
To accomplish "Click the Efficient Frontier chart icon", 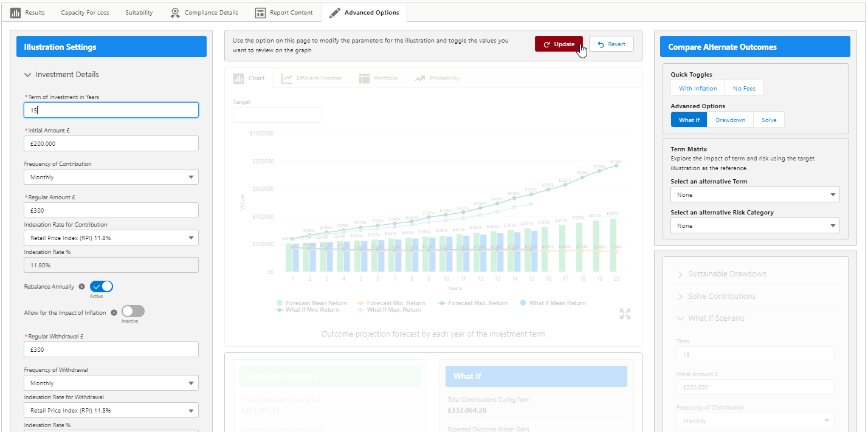I will tap(286, 78).
